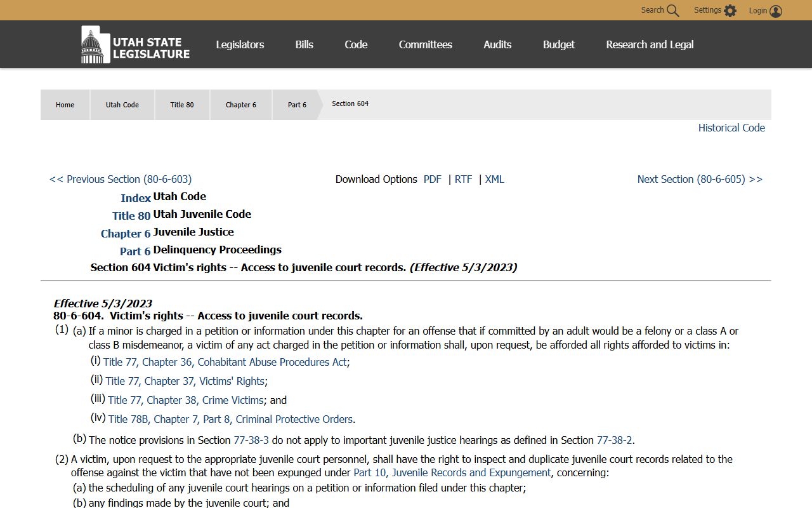Open the Chapter 6 heading link
The height and width of the screenshot is (508, 812).
pyautogui.click(x=126, y=234)
